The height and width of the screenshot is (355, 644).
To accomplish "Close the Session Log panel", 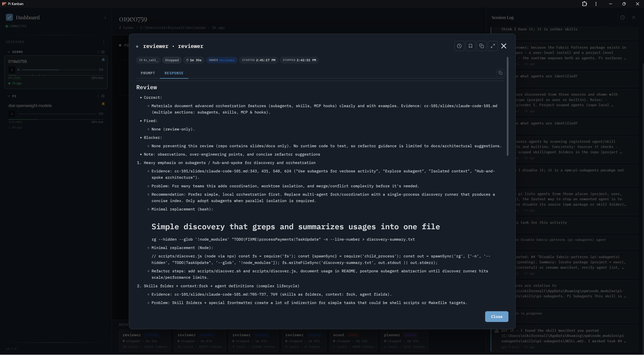I will (633, 17).
